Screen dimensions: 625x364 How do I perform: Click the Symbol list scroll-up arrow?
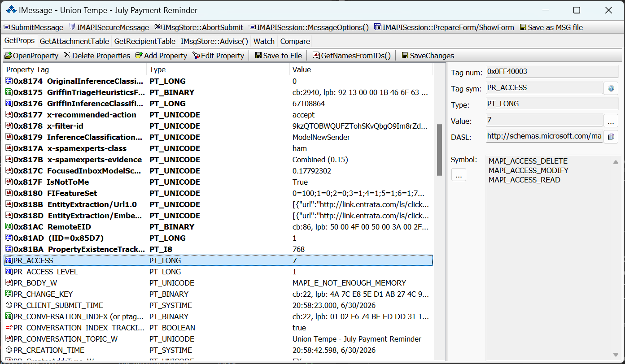(x=616, y=162)
